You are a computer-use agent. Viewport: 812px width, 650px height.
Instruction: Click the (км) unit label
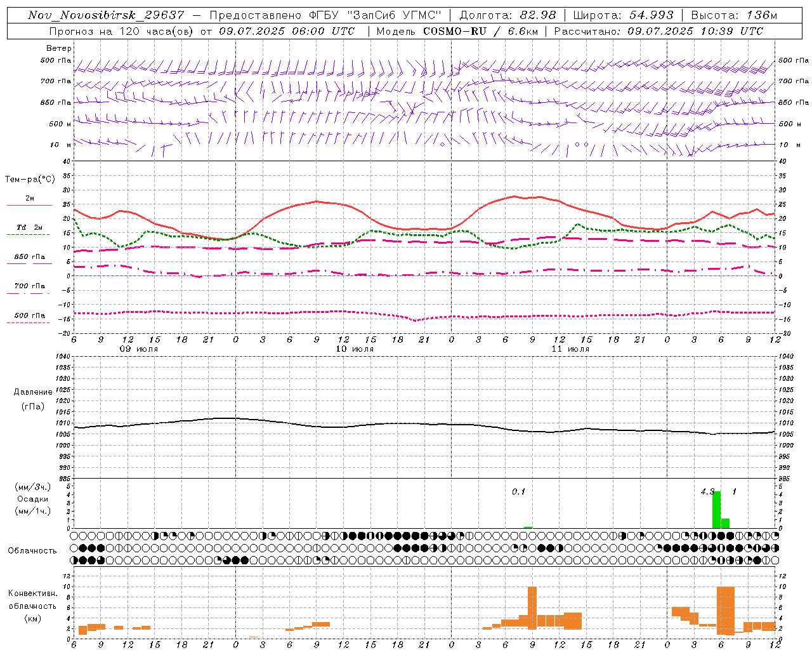[x=33, y=618]
